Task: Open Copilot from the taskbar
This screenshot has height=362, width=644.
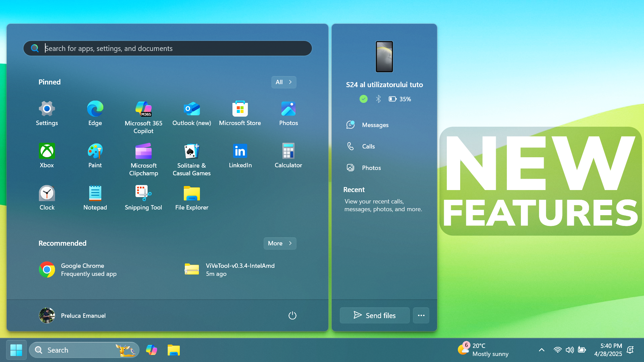Action: 151,350
